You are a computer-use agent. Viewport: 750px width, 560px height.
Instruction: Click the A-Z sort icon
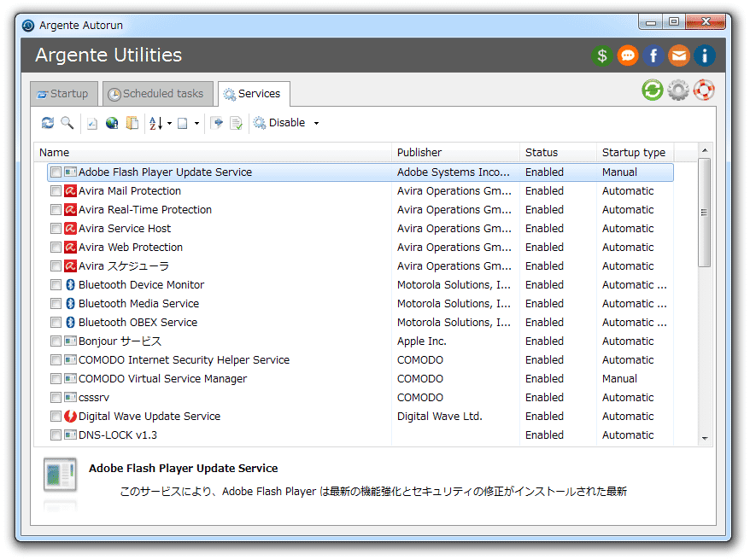pyautogui.click(x=156, y=123)
